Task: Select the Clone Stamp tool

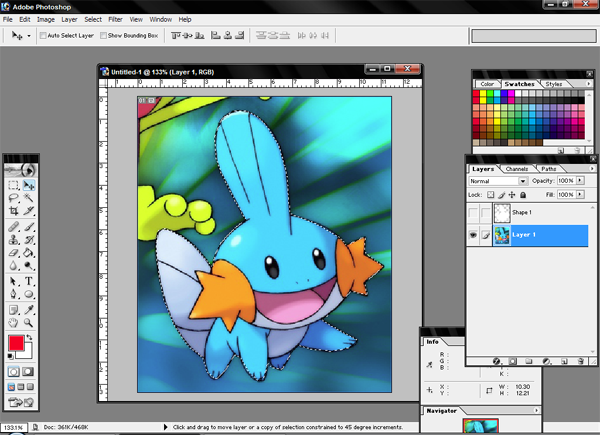Action: (x=13, y=239)
